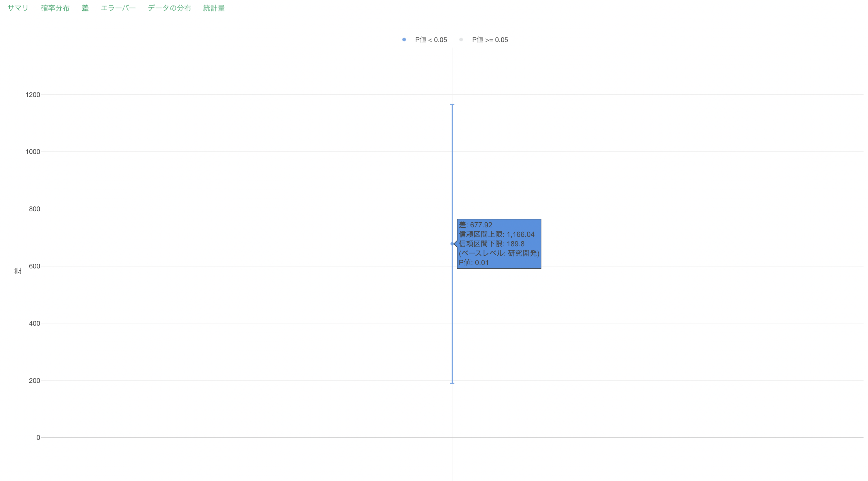Viewport: 868px width, 481px height.
Task: Click the vertical 差 y-axis title
Action: [x=18, y=271]
